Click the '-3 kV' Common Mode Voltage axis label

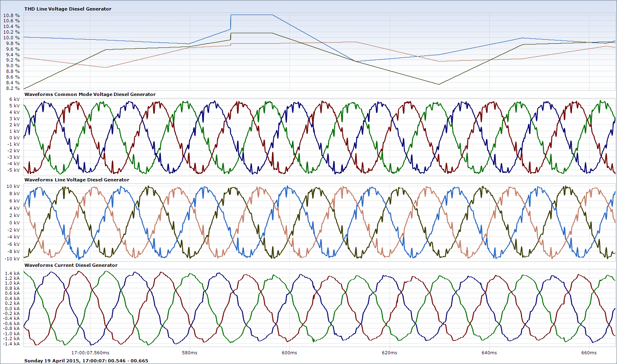coord(14,157)
